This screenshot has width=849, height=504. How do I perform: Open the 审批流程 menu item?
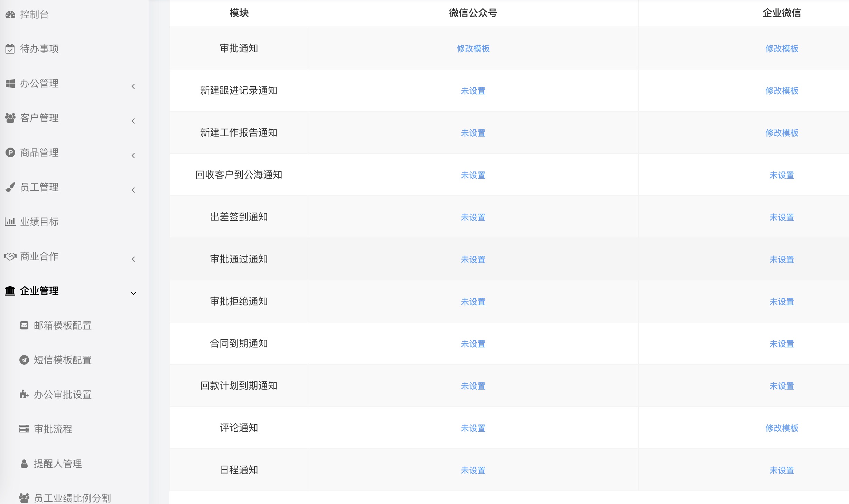(x=53, y=429)
